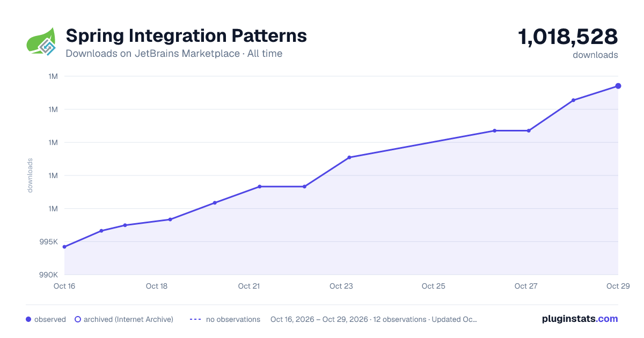Click the 'no observations' dashed-line legend icon
Screen dimensions: 644x338
click(195, 319)
